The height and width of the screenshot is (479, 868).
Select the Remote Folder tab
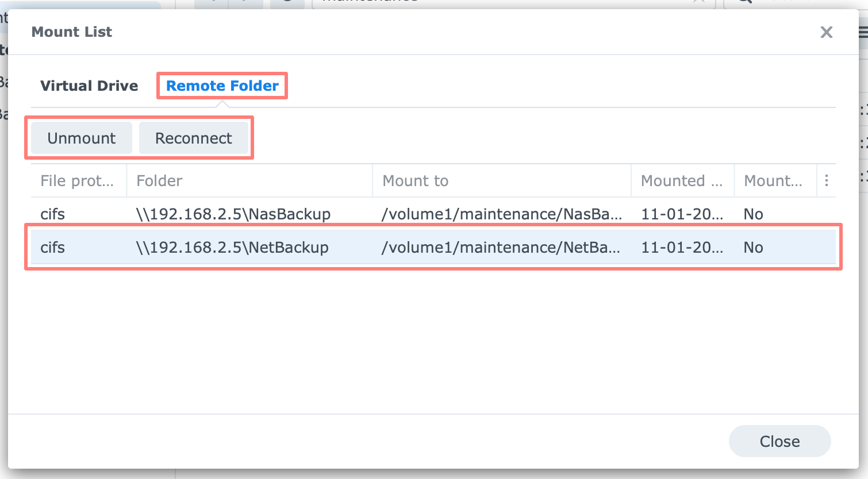click(222, 86)
